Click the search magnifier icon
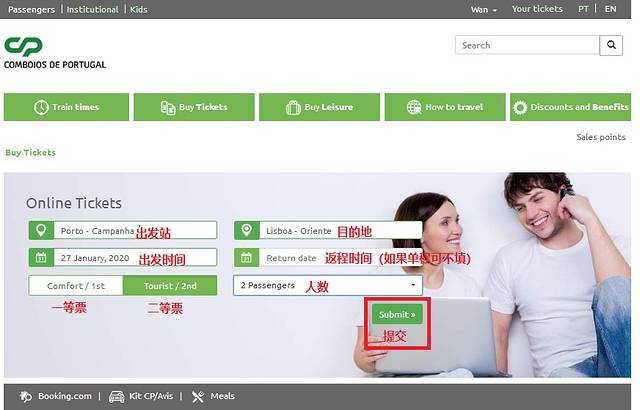The image size is (640, 410). click(x=611, y=45)
